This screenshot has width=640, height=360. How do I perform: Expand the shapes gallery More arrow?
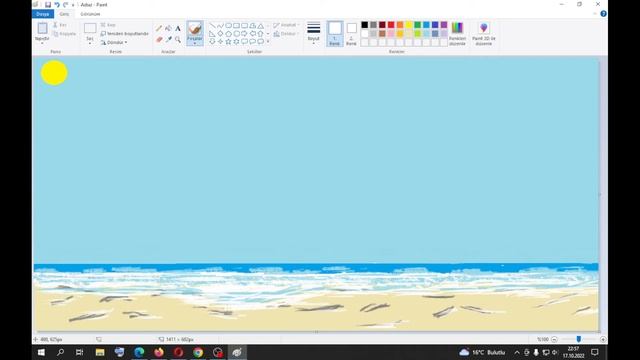pyautogui.click(x=268, y=41)
